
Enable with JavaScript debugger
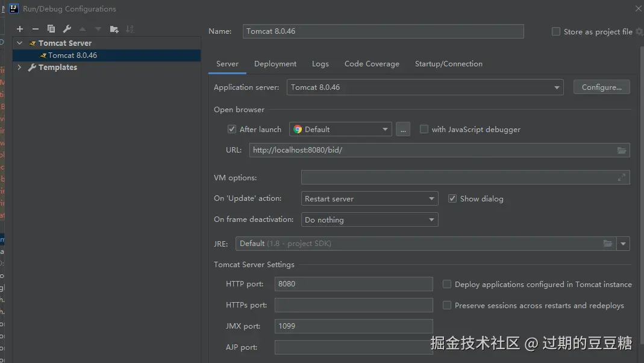point(424,129)
